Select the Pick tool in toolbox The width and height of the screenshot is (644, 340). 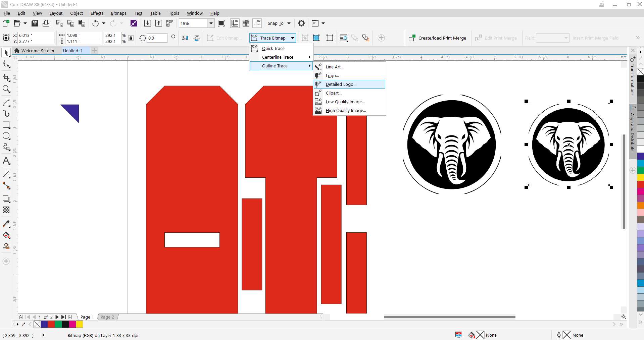pos(6,53)
